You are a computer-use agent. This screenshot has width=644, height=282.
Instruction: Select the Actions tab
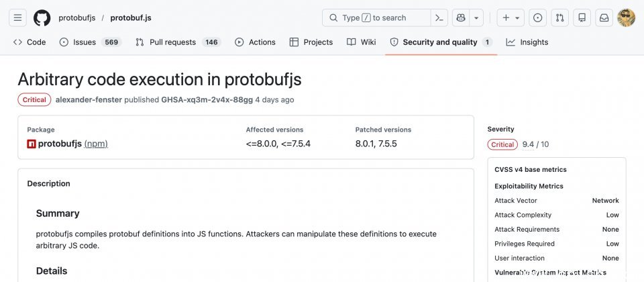(x=255, y=42)
